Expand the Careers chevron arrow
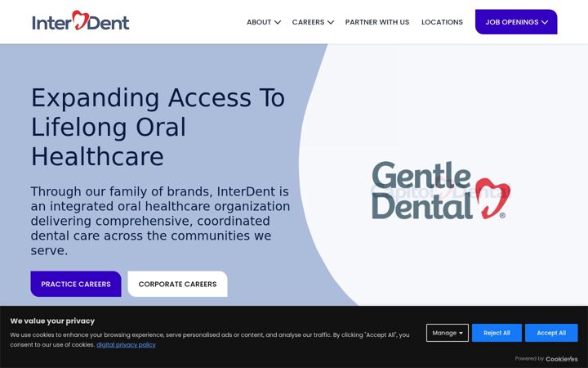This screenshot has width=588, height=368. click(331, 22)
